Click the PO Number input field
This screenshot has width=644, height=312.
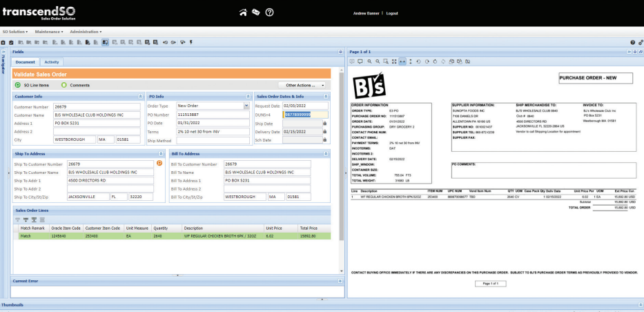tap(213, 114)
